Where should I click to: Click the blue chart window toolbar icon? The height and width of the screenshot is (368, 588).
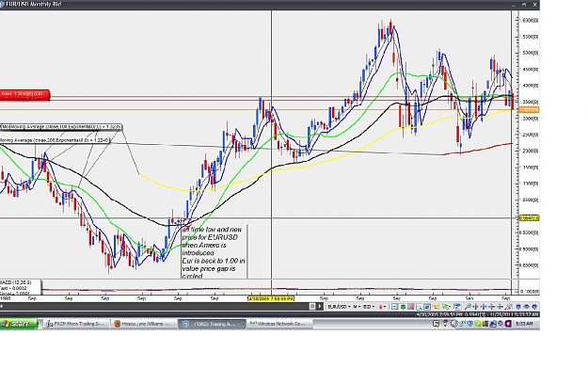click(456, 307)
